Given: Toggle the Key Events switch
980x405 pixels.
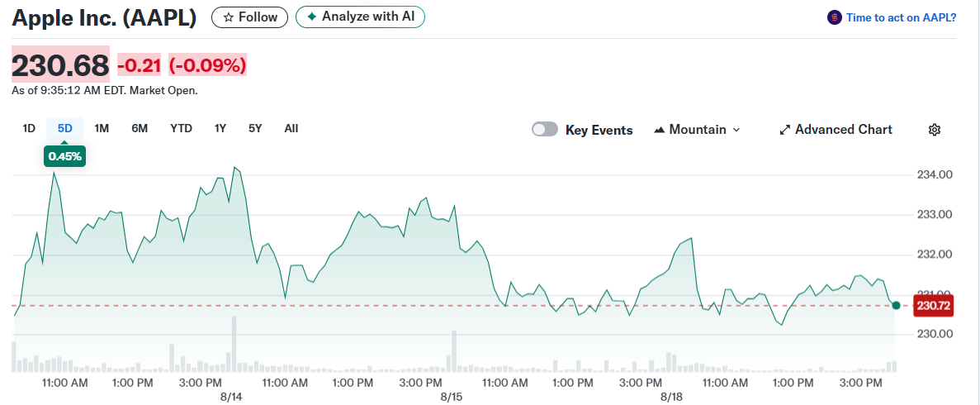Looking at the screenshot, I should pos(544,130).
